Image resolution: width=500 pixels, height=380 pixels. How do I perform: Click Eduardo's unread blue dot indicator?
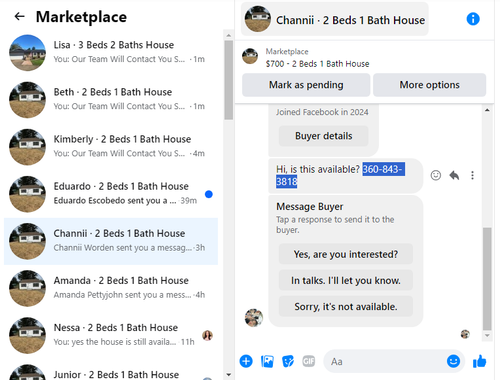coord(209,194)
